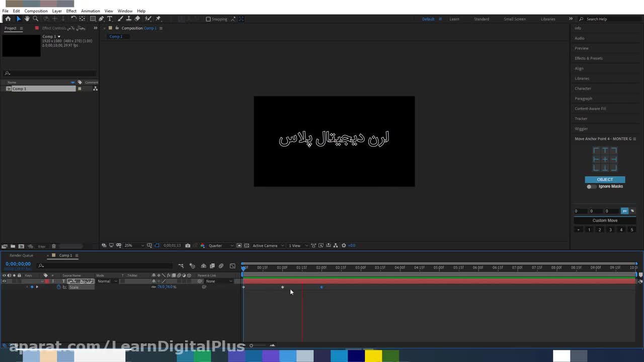644x362 pixels.
Task: Click the Custom Move button
Action: 605,220
